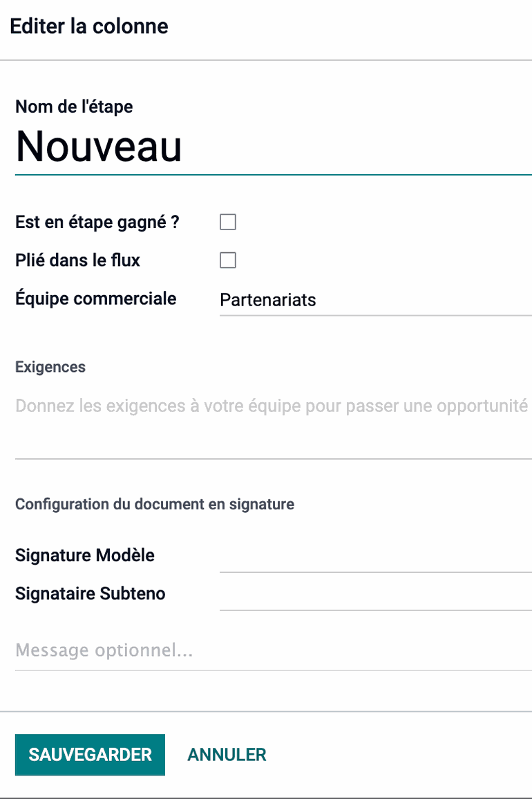Viewport: 532px width, 799px height.
Task: Enable "Plié dans le flux" option
Action: [x=228, y=261]
